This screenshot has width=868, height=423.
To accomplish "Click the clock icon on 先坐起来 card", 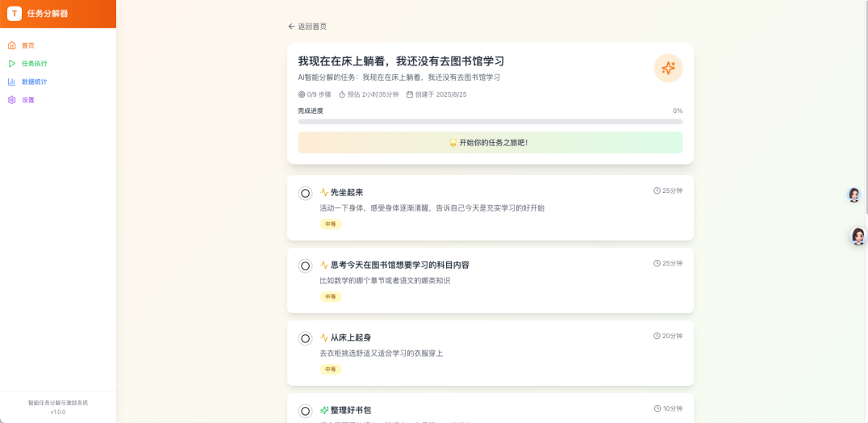I will coord(657,191).
